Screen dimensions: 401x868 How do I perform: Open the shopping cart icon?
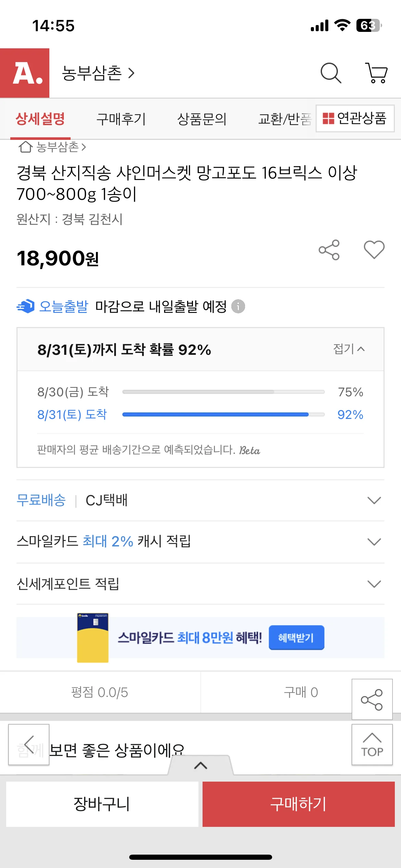[x=376, y=73]
